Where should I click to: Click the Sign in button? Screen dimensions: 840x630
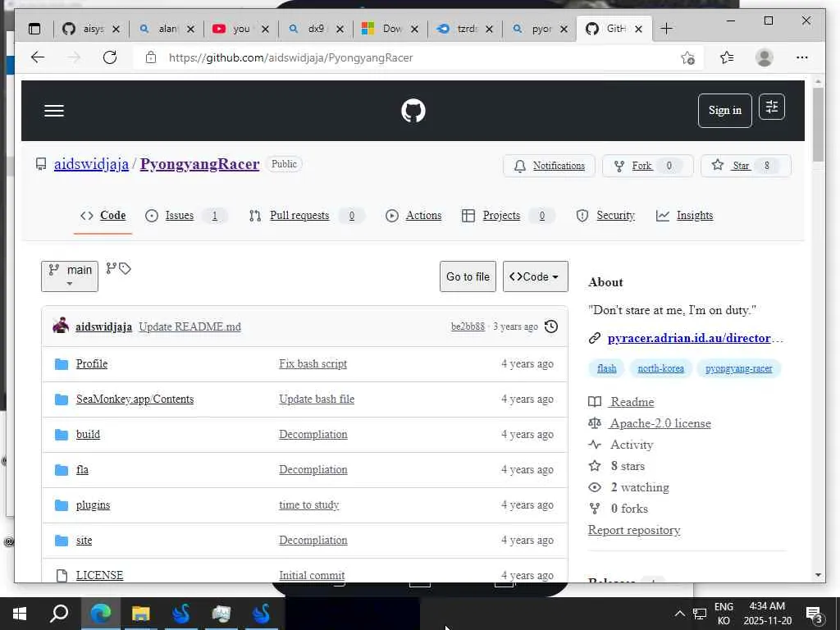tap(725, 111)
